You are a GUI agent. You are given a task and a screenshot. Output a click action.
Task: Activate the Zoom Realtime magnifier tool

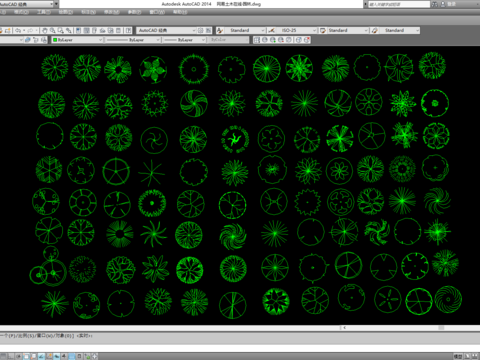53,31
